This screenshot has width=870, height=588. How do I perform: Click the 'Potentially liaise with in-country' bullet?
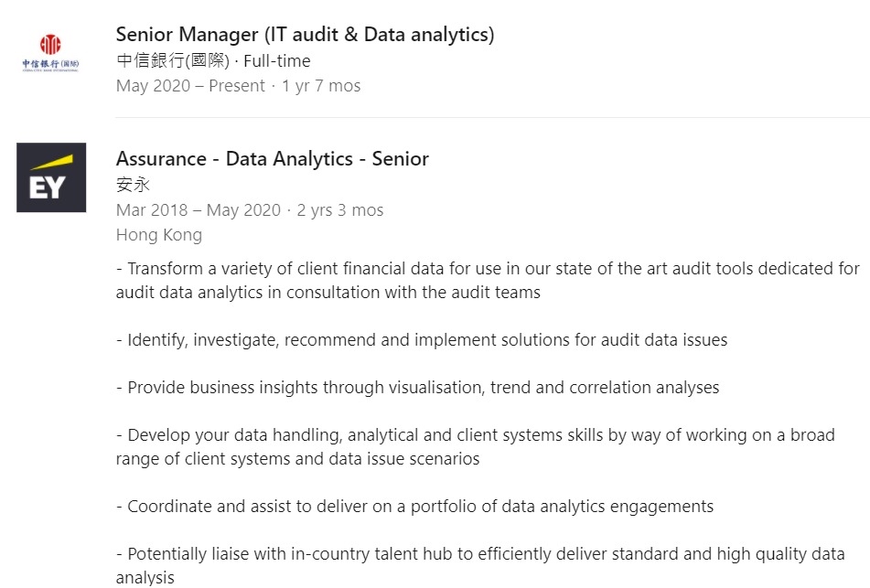click(x=480, y=565)
